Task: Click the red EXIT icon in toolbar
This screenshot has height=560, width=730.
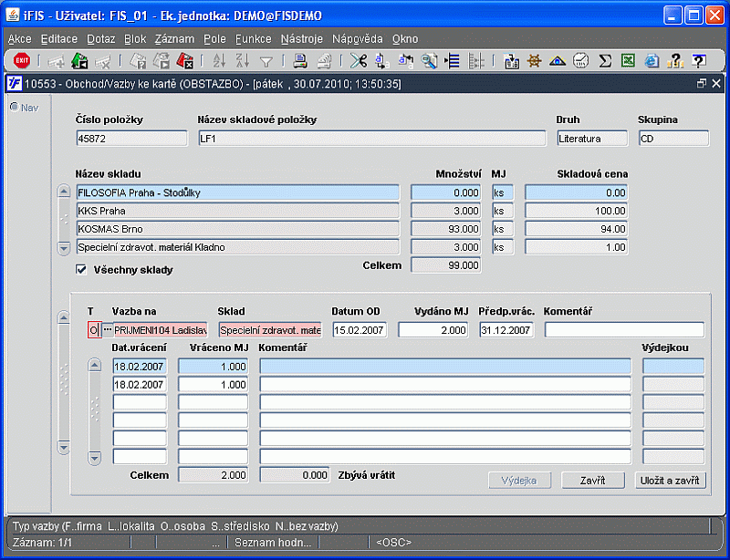Action: point(22,61)
